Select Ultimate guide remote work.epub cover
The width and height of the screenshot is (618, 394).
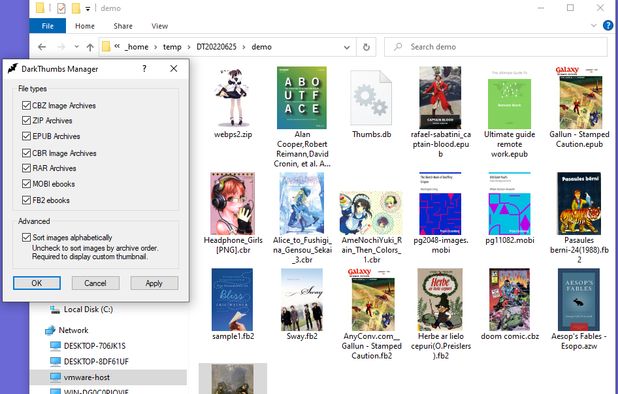pyautogui.click(x=509, y=99)
